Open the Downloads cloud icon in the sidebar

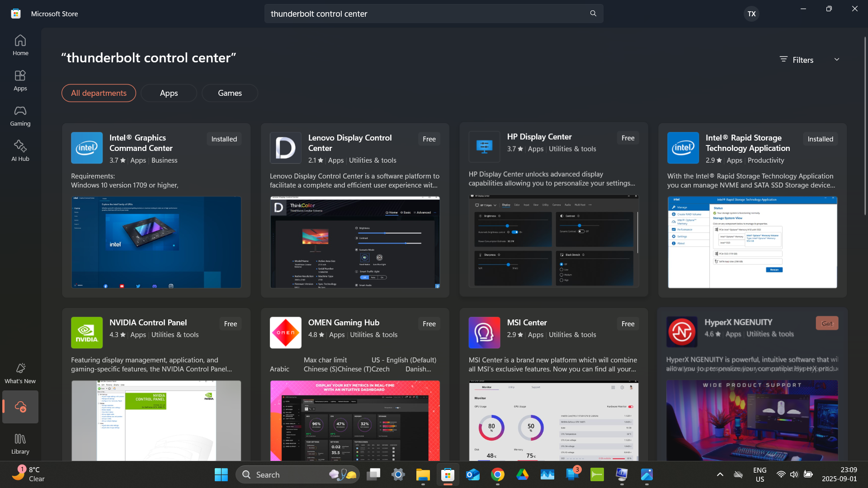click(20, 407)
